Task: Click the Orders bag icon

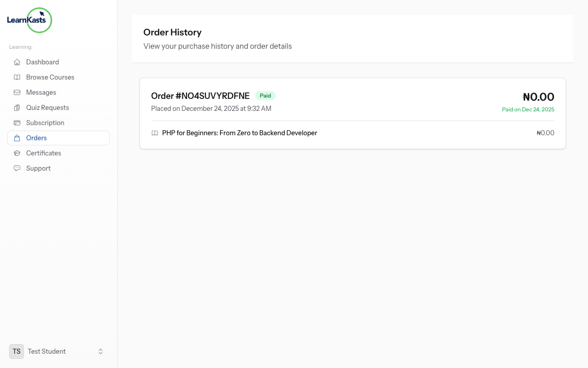Action: (x=17, y=138)
